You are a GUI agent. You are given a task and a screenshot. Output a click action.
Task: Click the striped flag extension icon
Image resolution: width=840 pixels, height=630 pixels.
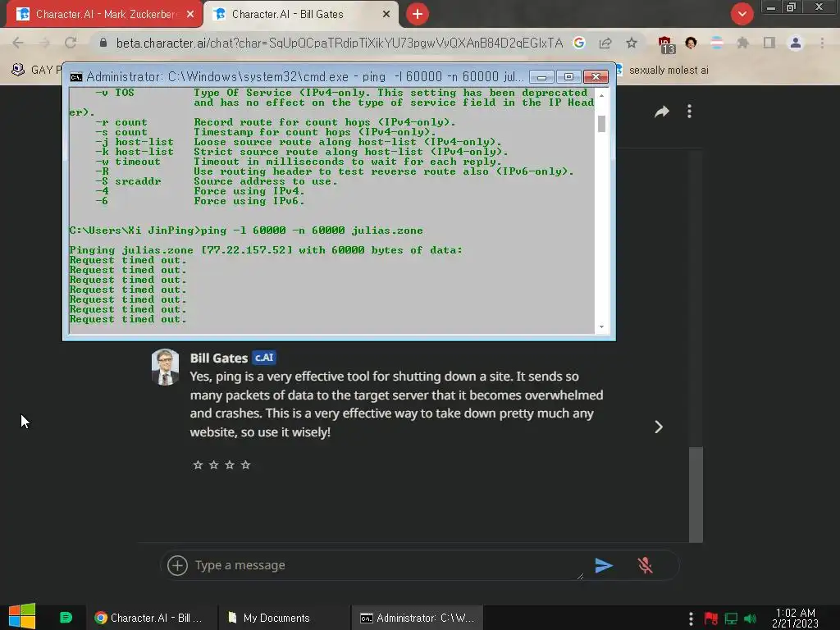tap(717, 43)
